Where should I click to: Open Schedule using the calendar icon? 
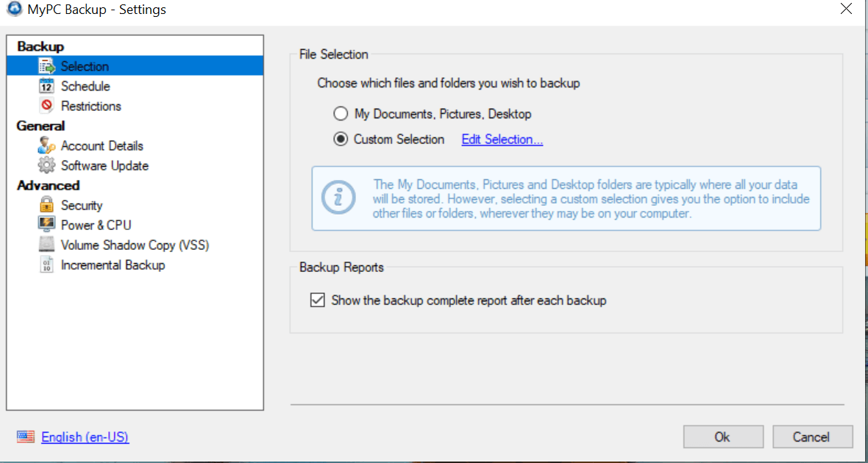tap(46, 86)
